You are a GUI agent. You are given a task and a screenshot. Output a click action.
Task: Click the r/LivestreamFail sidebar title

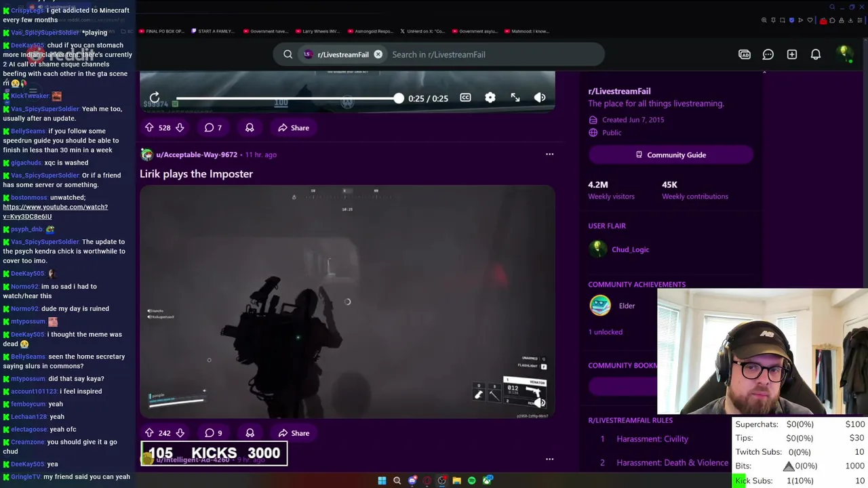619,91
